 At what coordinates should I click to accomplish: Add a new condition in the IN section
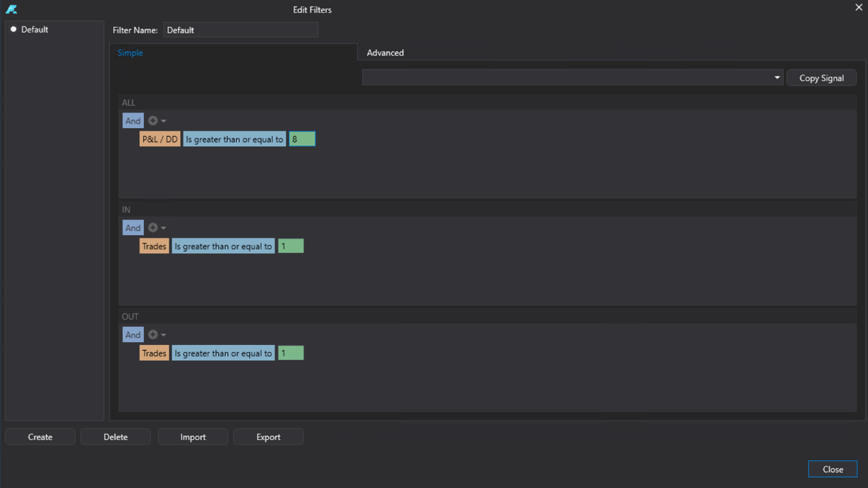(153, 227)
